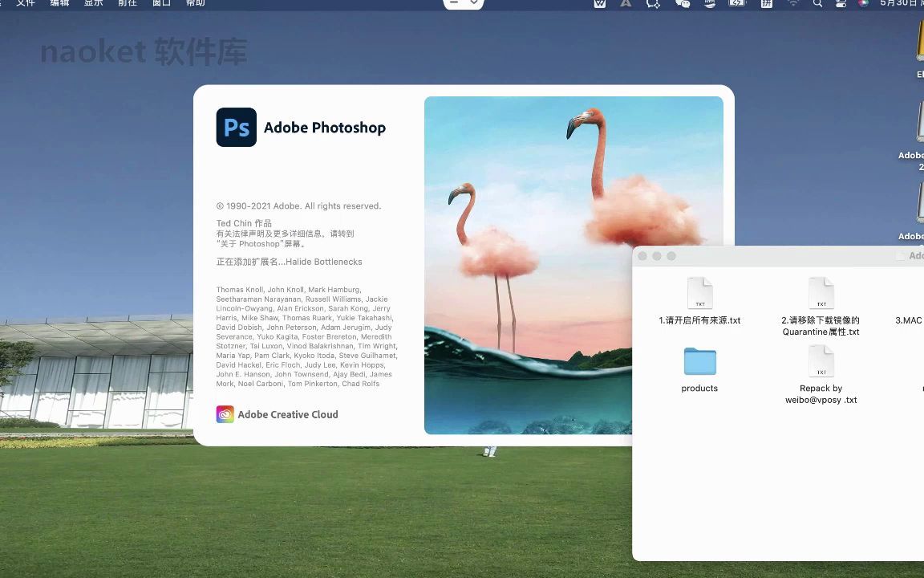The width and height of the screenshot is (924, 578).
Task: Click the Siri icon in the menu bar
Action: 863,3
